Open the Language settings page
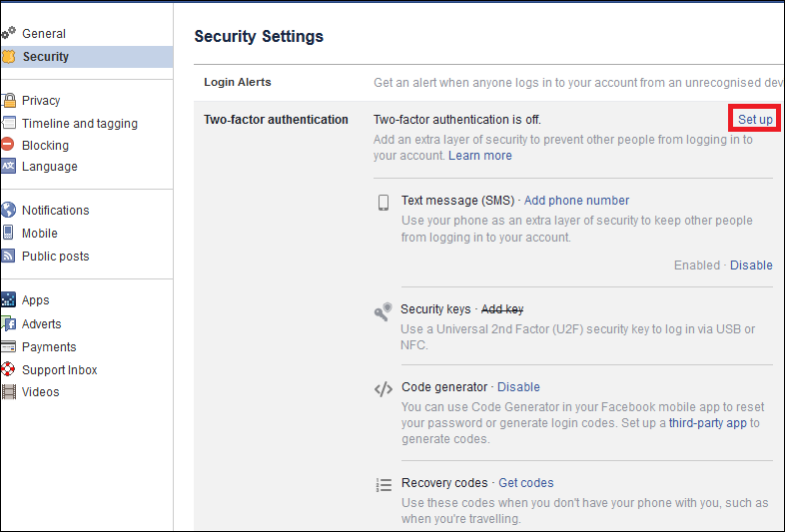Screen dimensions: 785x532 [49, 167]
